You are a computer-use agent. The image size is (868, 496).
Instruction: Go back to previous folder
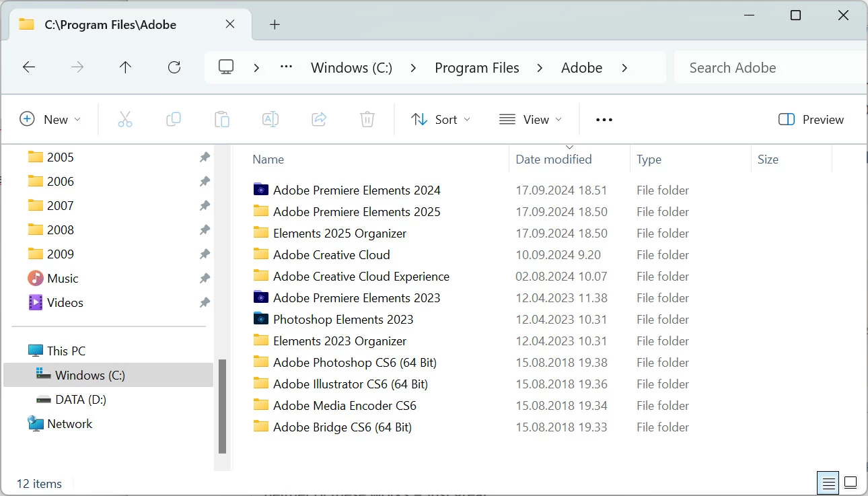29,67
